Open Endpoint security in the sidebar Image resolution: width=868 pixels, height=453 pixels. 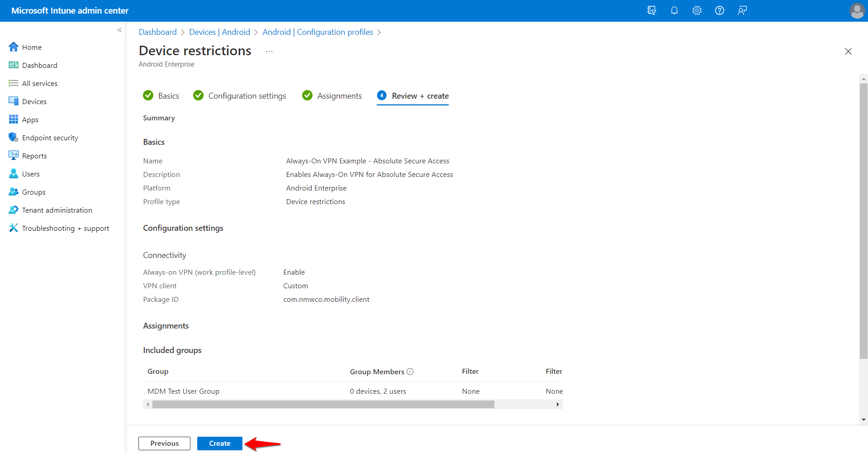click(x=50, y=137)
